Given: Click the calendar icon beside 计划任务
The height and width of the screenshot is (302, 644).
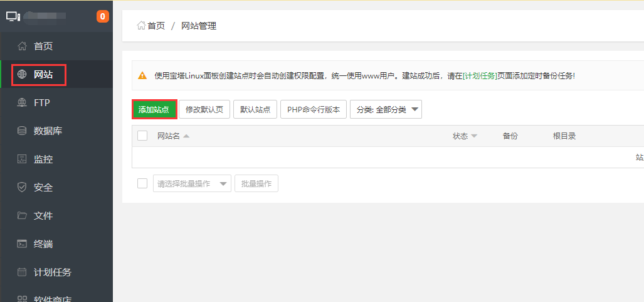Looking at the screenshot, I should click(22, 272).
